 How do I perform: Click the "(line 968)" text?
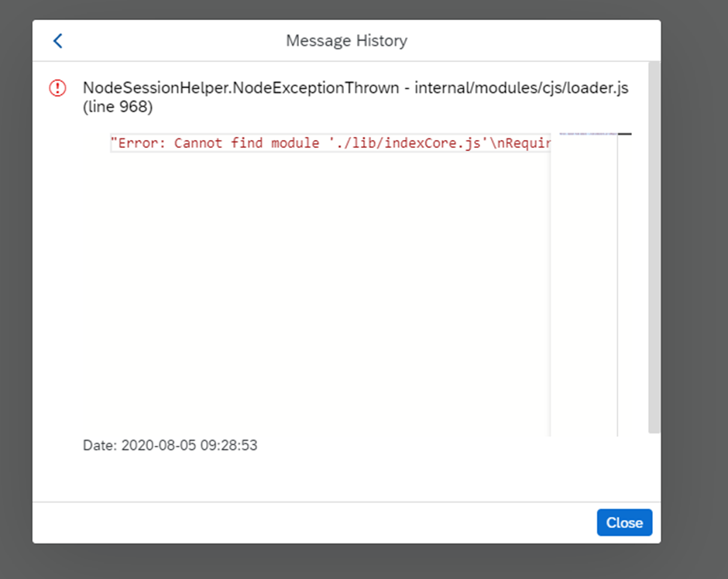(x=118, y=107)
